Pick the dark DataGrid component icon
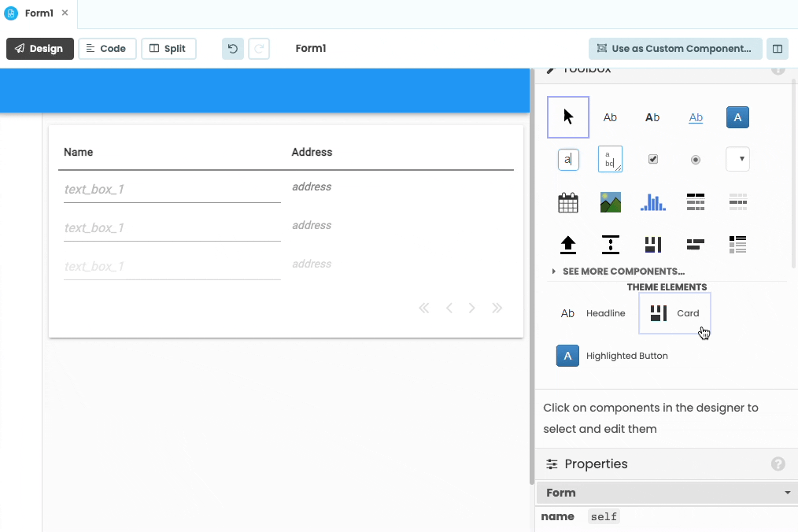 tap(695, 202)
